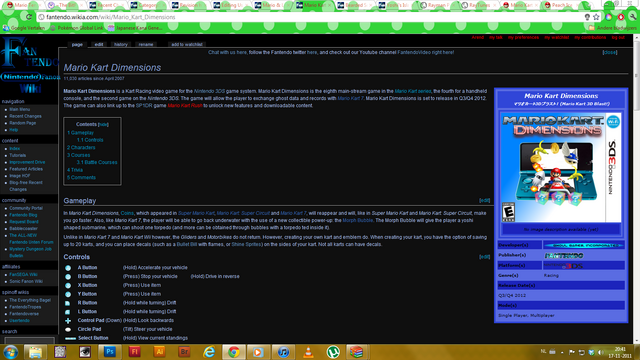The width and height of the screenshot is (640, 360).
Task: Open the Japanese Kana Gene... bookmark
Action: (135, 28)
